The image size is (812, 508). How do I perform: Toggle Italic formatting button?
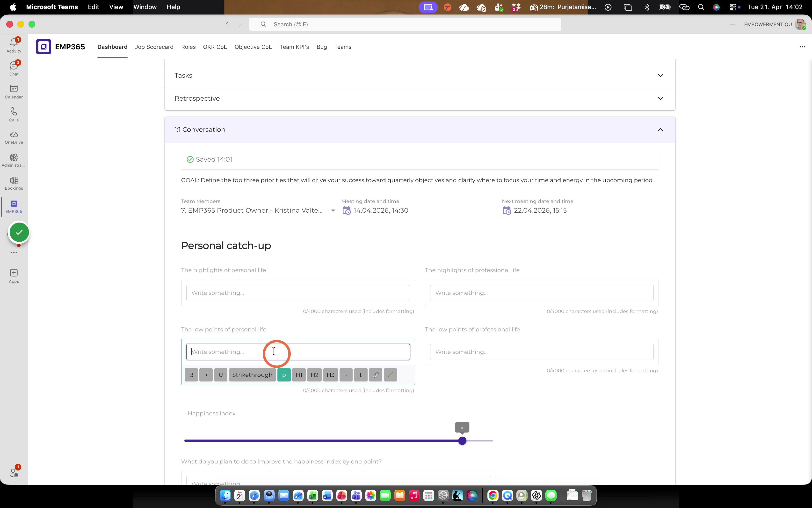pyautogui.click(x=206, y=375)
